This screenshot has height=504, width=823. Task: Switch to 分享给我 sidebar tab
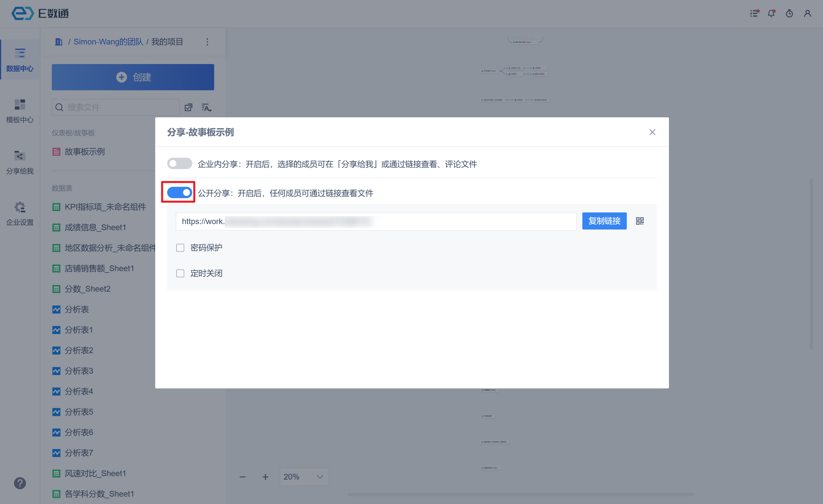[20, 163]
